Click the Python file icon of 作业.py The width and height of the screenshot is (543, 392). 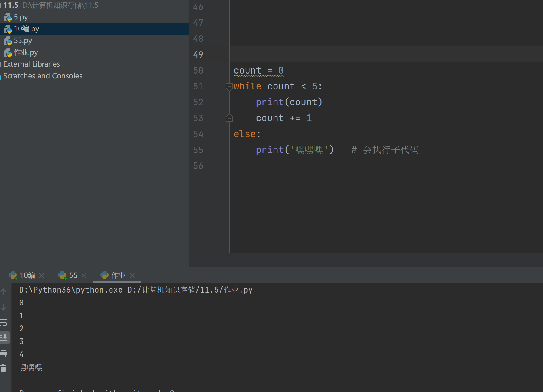click(x=8, y=53)
